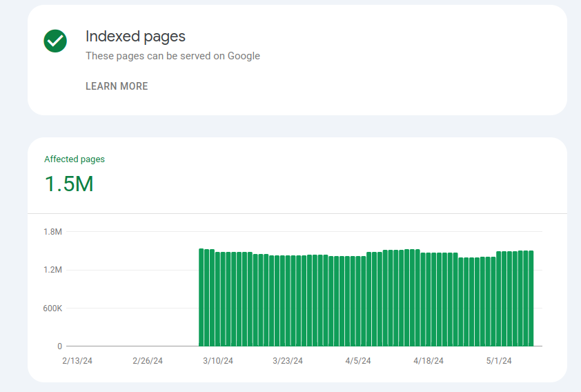Click the chart bar above 3/23/24
The width and height of the screenshot is (581, 392).
click(x=288, y=301)
